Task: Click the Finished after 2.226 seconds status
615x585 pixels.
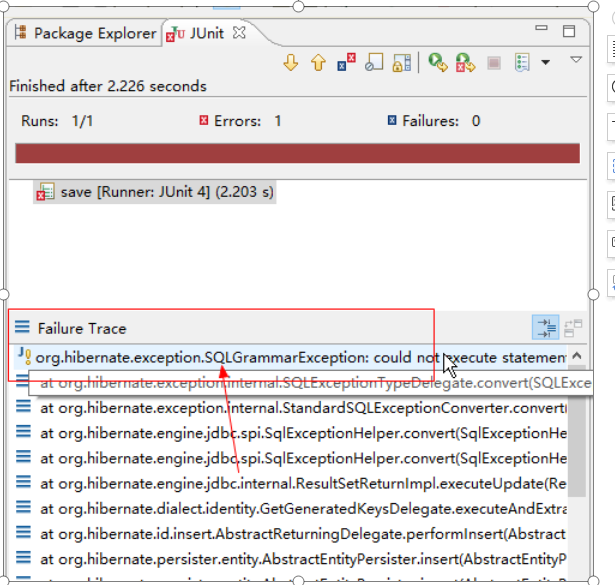Action: 108,86
